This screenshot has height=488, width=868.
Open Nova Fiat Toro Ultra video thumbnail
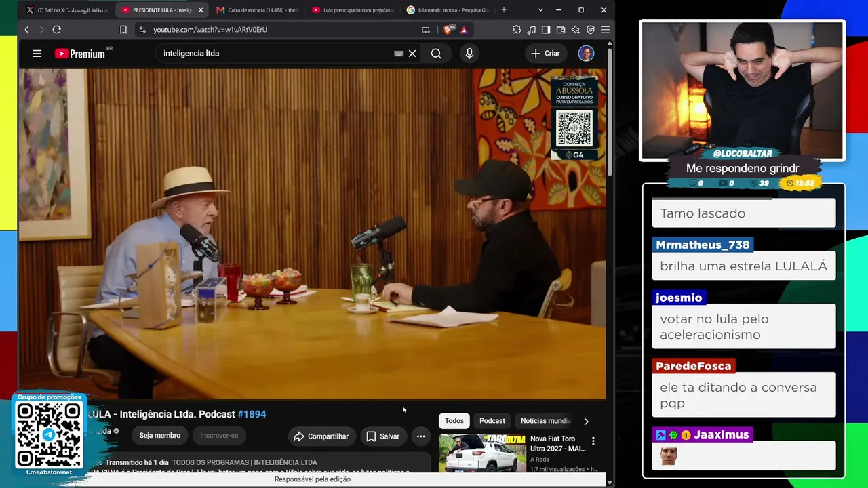click(482, 453)
